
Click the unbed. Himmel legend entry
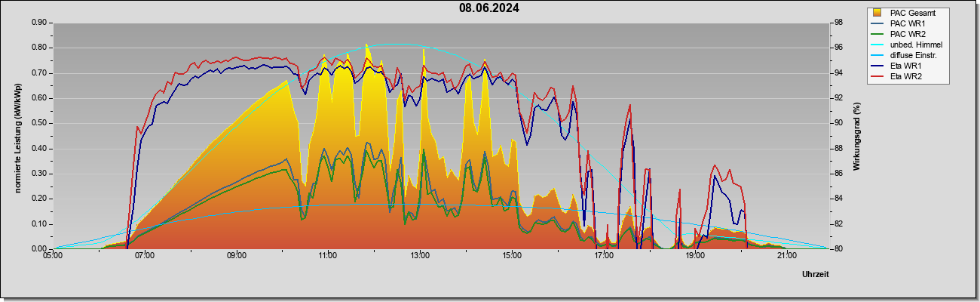(908, 45)
